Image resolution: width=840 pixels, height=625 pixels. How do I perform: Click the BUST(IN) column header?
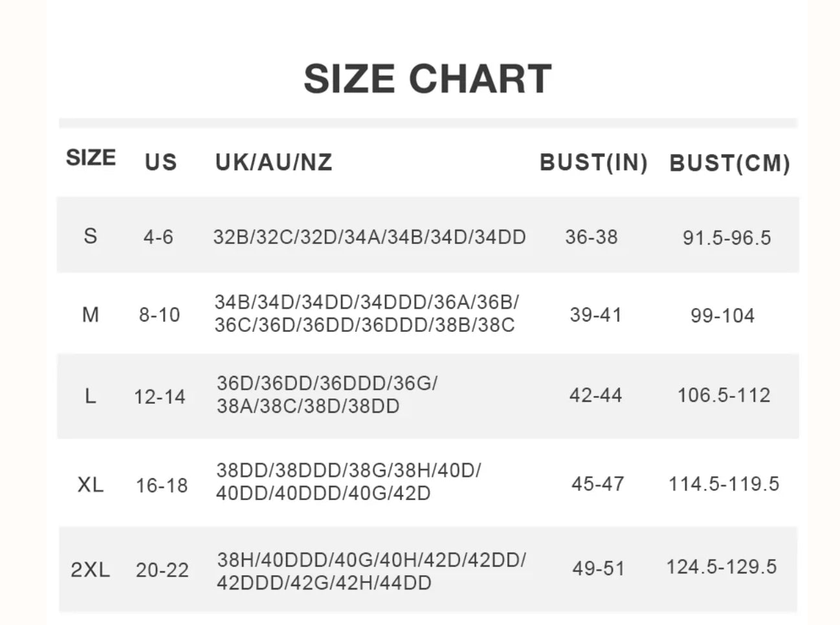[x=593, y=162]
